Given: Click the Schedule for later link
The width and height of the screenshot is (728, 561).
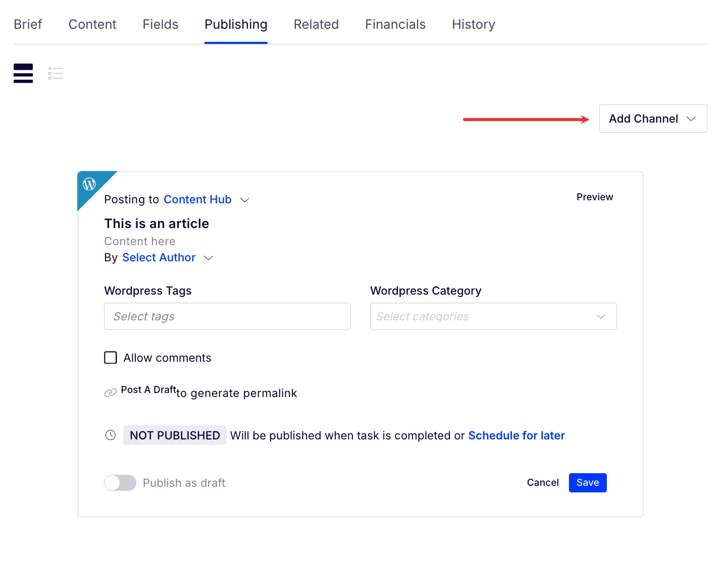Looking at the screenshot, I should pyautogui.click(x=516, y=435).
